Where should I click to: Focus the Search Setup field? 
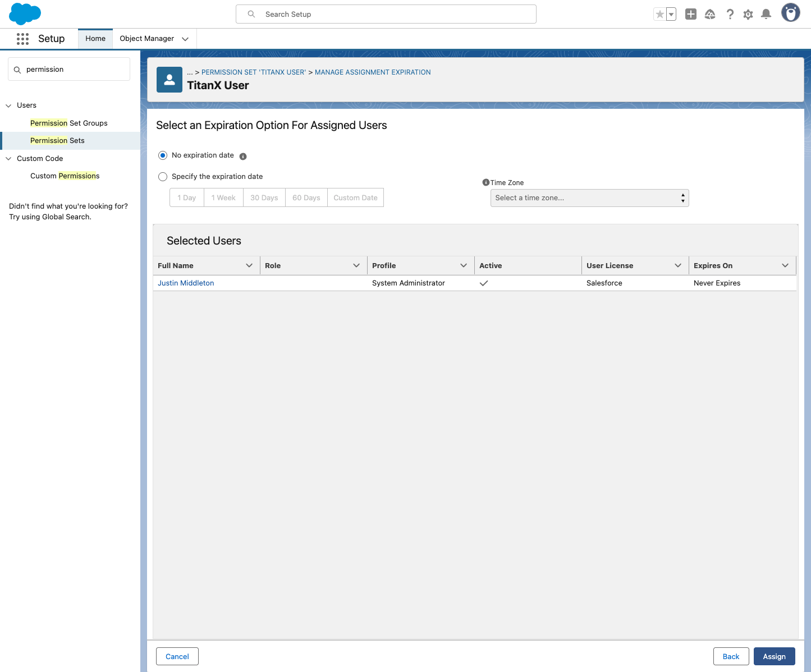click(x=386, y=14)
